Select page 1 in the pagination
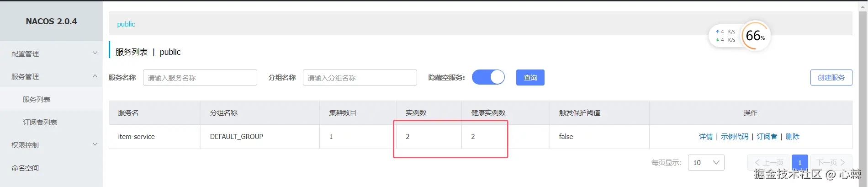This screenshot has width=868, height=187. 799,162
